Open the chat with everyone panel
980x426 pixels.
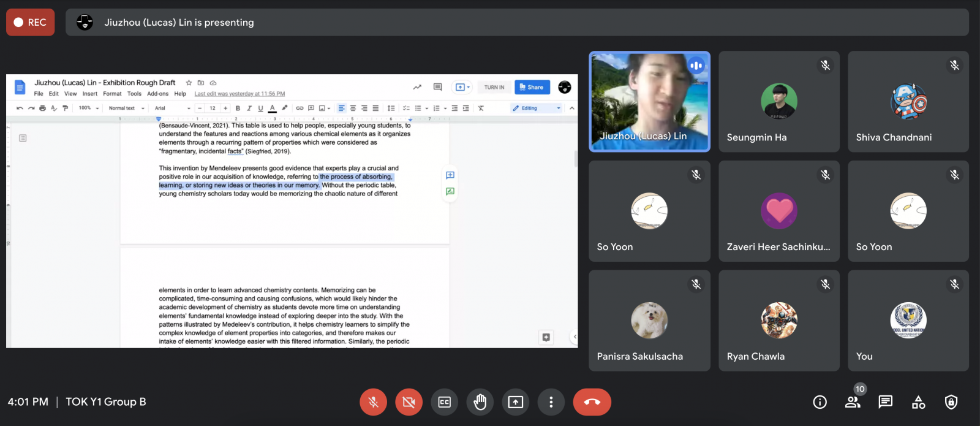[885, 402]
